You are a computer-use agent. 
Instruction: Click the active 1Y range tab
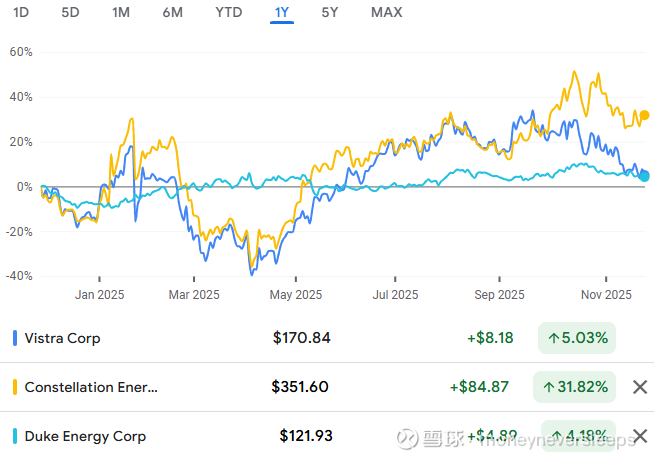click(282, 13)
